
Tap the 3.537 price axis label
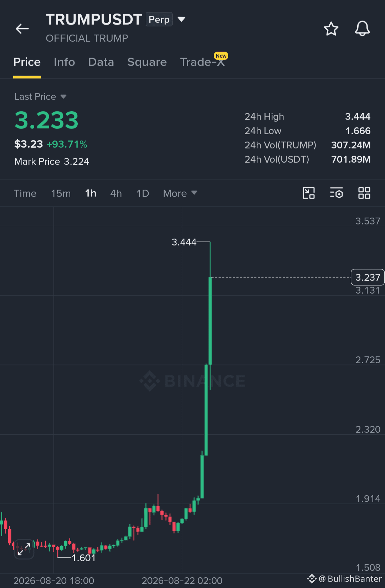[368, 221]
